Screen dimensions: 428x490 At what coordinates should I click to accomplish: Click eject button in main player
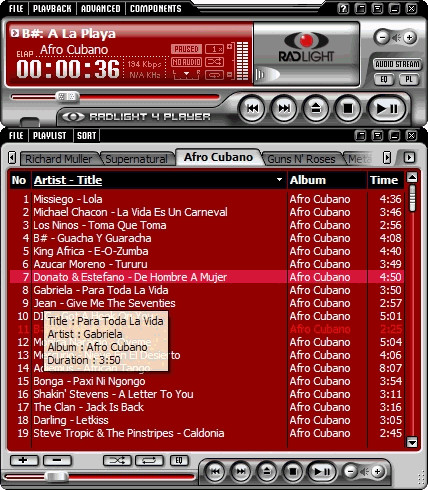(316, 108)
